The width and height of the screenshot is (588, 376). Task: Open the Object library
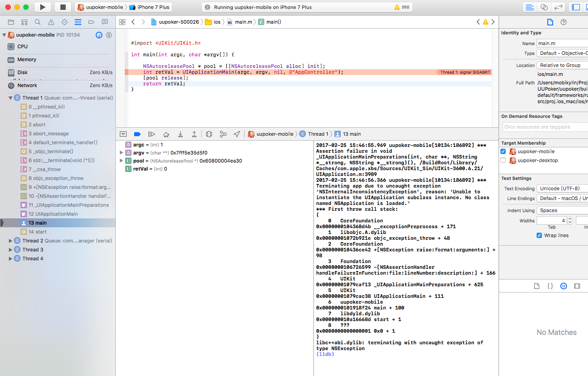click(x=563, y=286)
